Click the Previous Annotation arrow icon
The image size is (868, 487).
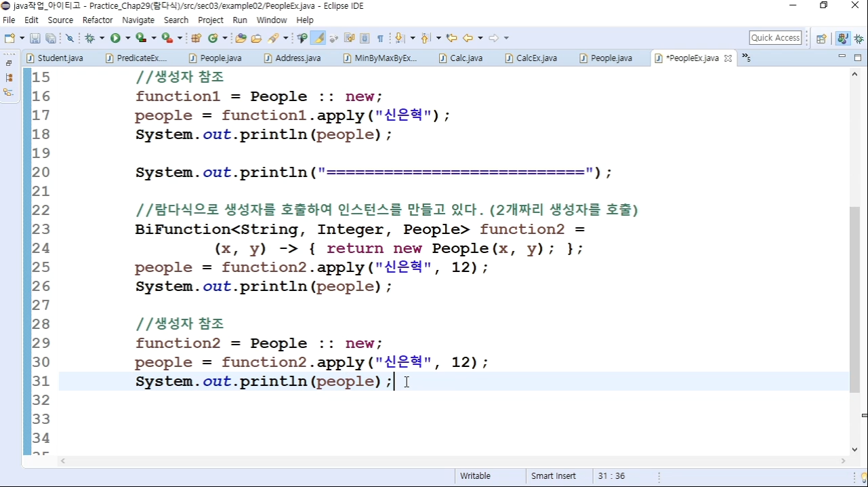[x=426, y=38]
